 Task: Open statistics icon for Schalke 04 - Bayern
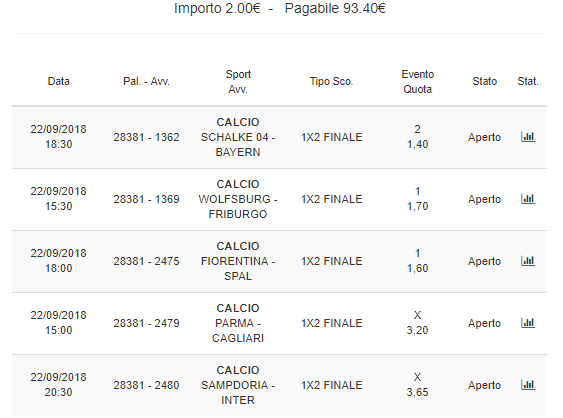[x=528, y=137]
